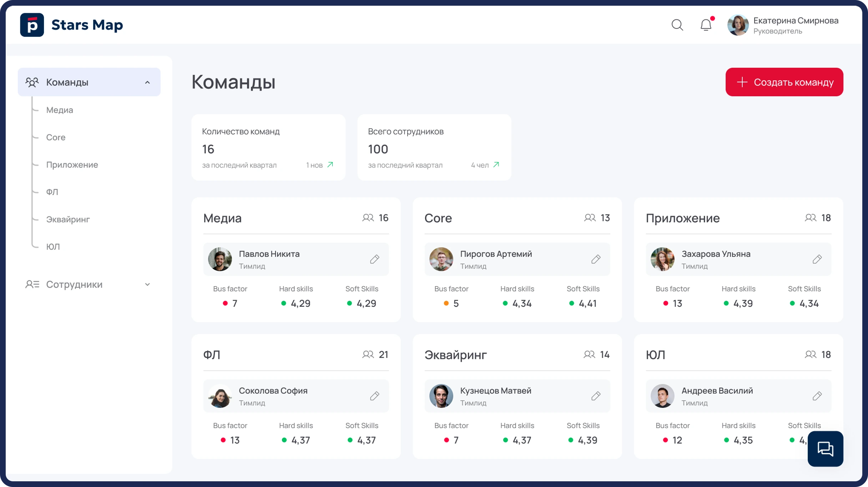
Task: Click the members icon on Core card
Action: 590,218
